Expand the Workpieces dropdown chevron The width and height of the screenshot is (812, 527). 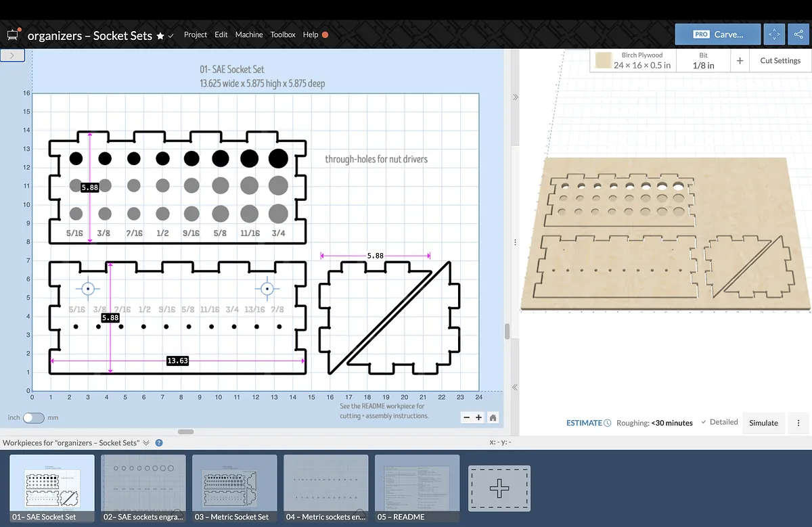pyautogui.click(x=145, y=443)
